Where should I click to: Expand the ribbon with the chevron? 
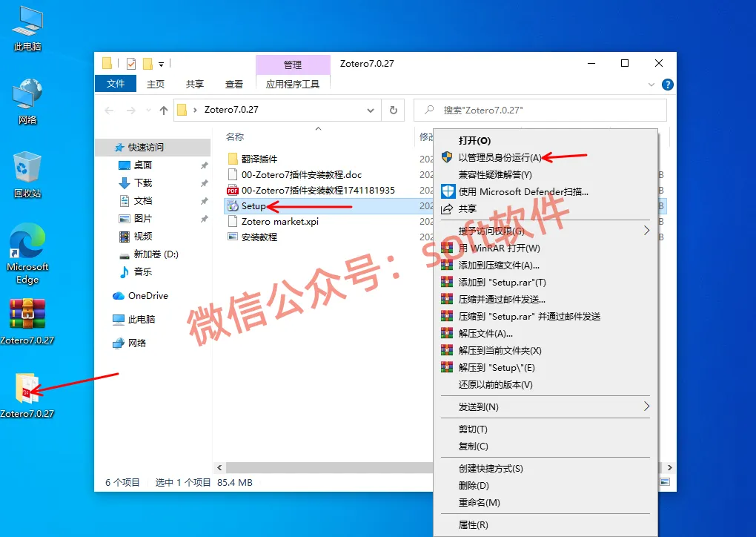click(x=651, y=85)
